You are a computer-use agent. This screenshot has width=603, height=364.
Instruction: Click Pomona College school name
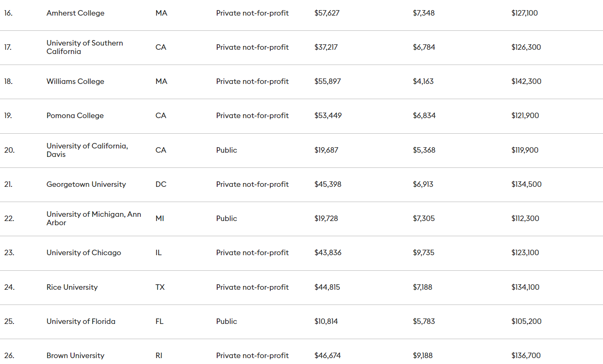coord(75,116)
